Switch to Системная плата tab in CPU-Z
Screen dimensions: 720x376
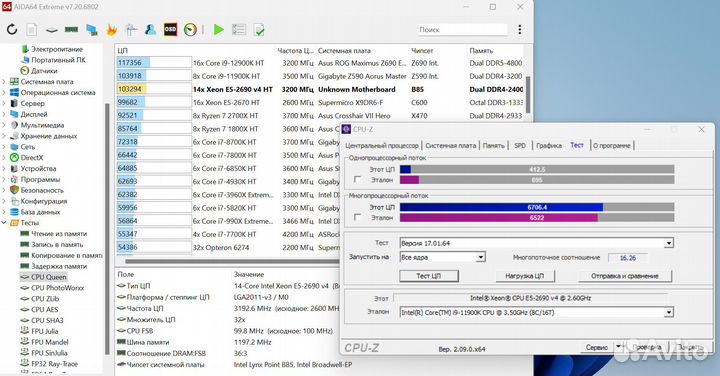(450, 146)
